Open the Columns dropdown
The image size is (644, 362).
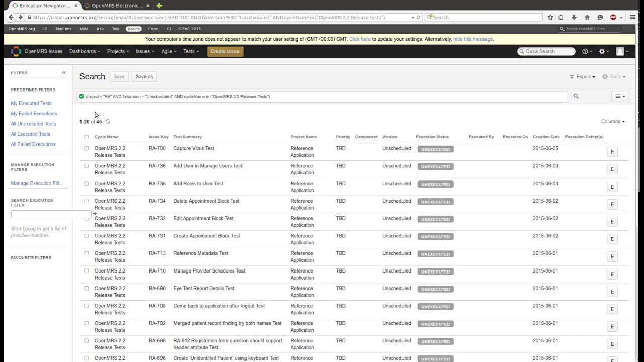click(613, 121)
